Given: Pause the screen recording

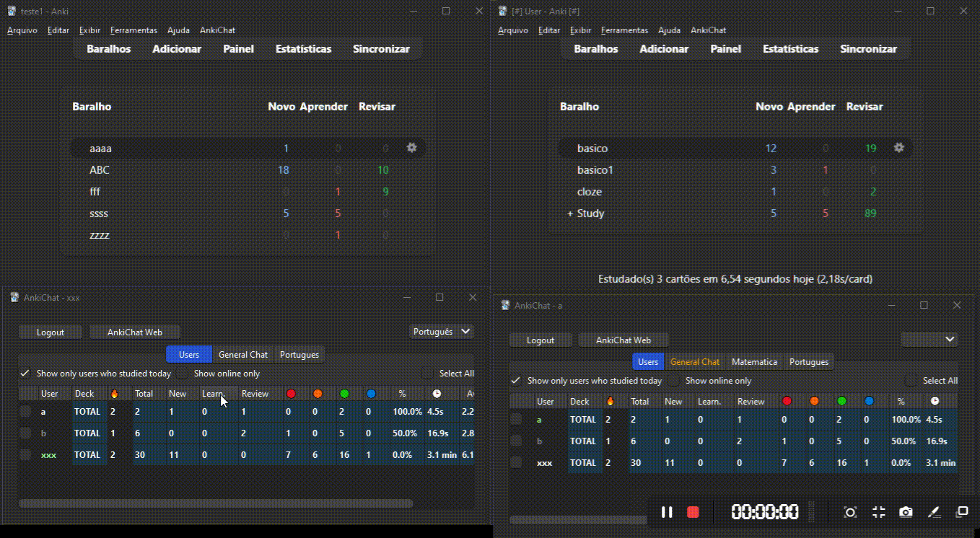Looking at the screenshot, I should click(667, 512).
